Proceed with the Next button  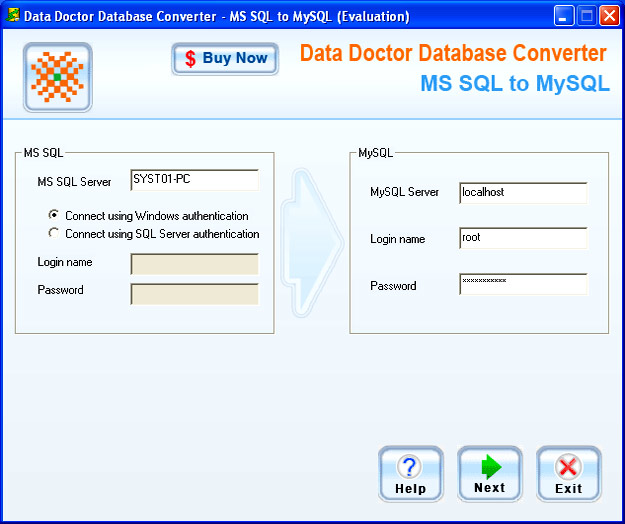click(489, 474)
